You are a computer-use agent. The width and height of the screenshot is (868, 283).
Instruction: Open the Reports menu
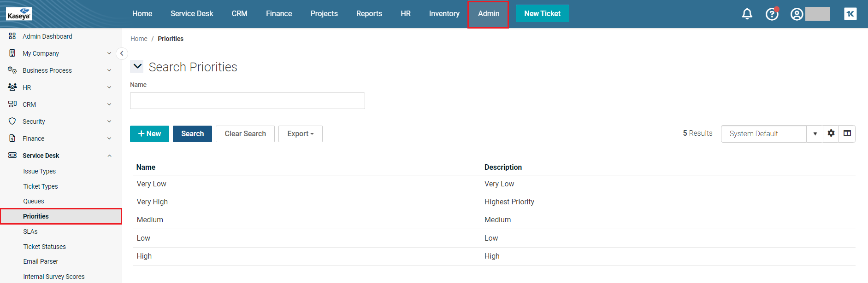pyautogui.click(x=369, y=14)
